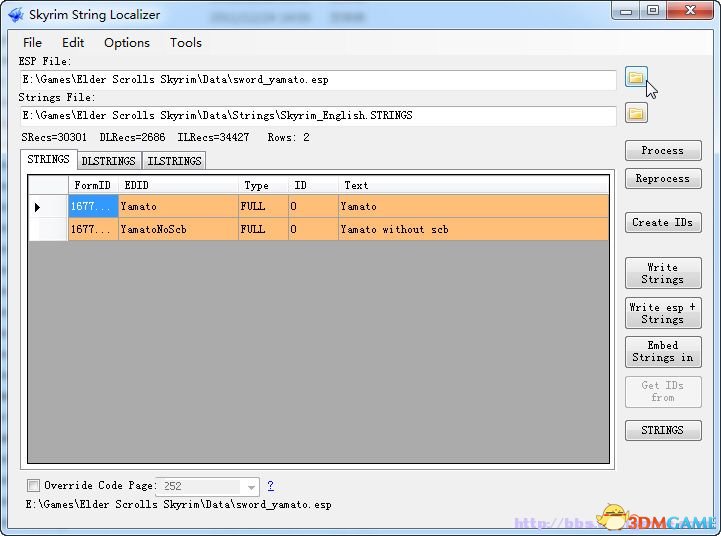Open the File menu
Image resolution: width=721 pixels, height=536 pixels.
coord(32,43)
